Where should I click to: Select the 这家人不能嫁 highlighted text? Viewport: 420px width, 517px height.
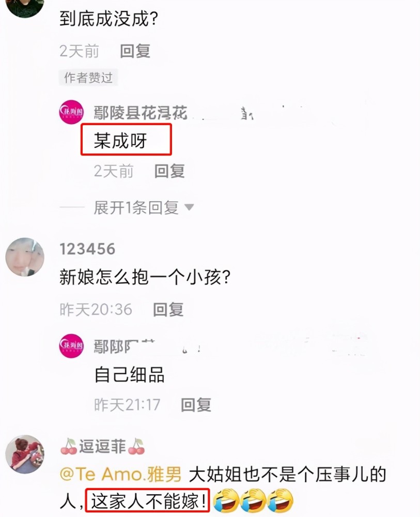[147, 501]
